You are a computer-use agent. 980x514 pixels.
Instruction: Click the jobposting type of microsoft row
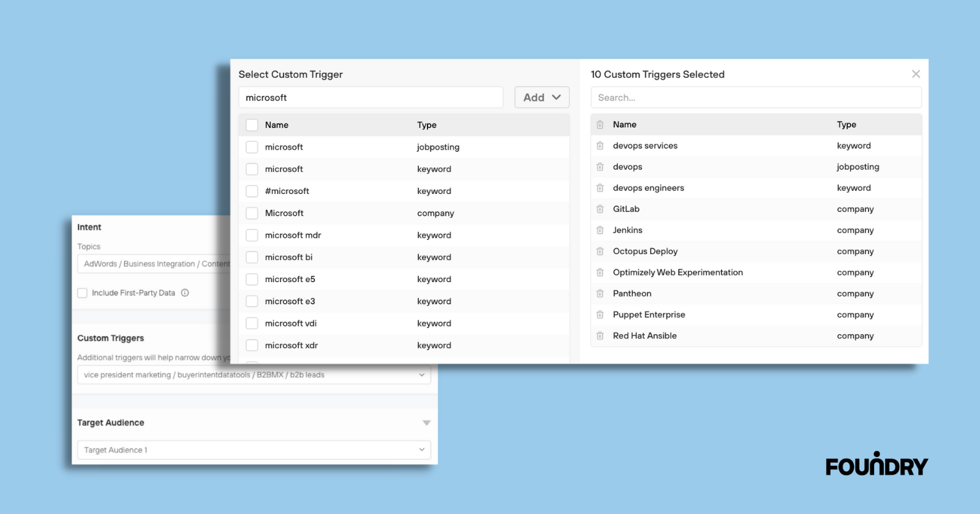438,147
